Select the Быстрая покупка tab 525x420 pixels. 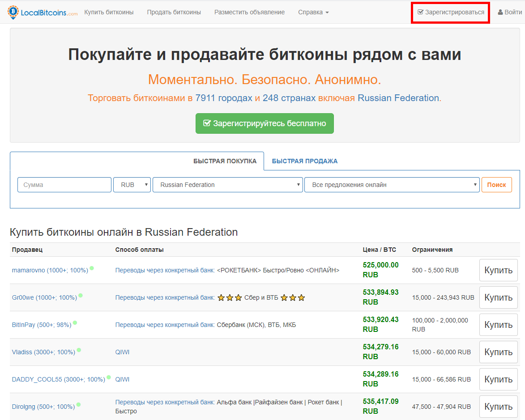225,161
